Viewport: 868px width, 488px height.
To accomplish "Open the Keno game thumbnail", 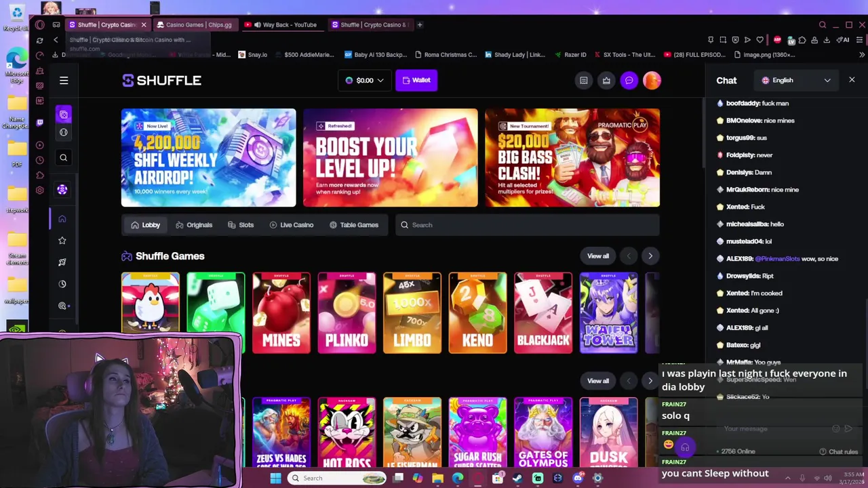I will tap(477, 312).
